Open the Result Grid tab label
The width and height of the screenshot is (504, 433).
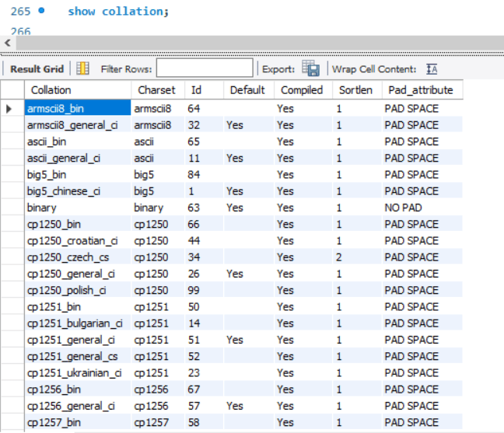tap(37, 69)
